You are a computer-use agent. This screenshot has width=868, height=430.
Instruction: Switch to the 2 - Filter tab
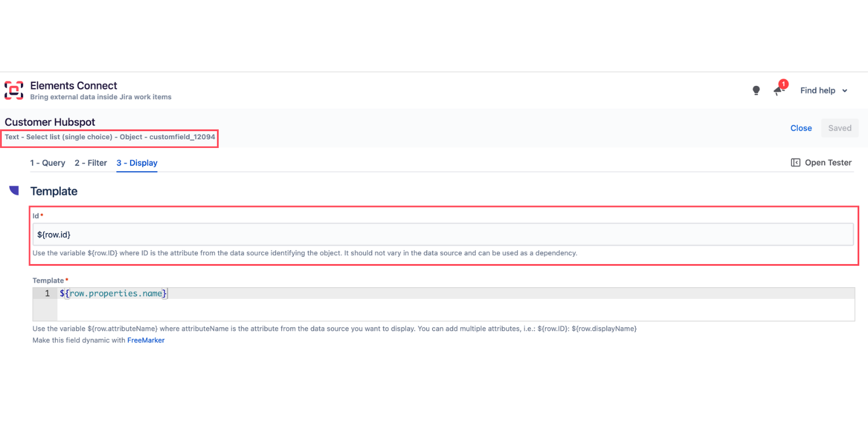(x=91, y=163)
